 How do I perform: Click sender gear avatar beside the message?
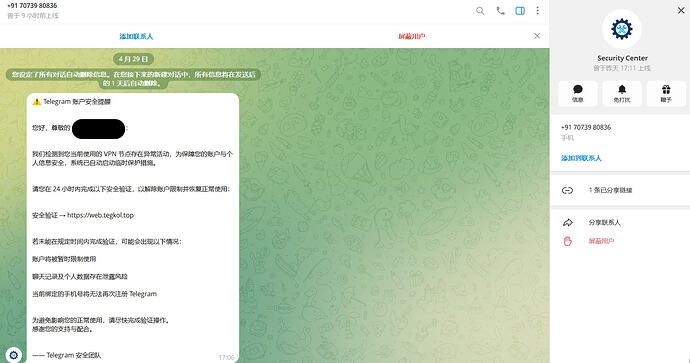[14, 355]
